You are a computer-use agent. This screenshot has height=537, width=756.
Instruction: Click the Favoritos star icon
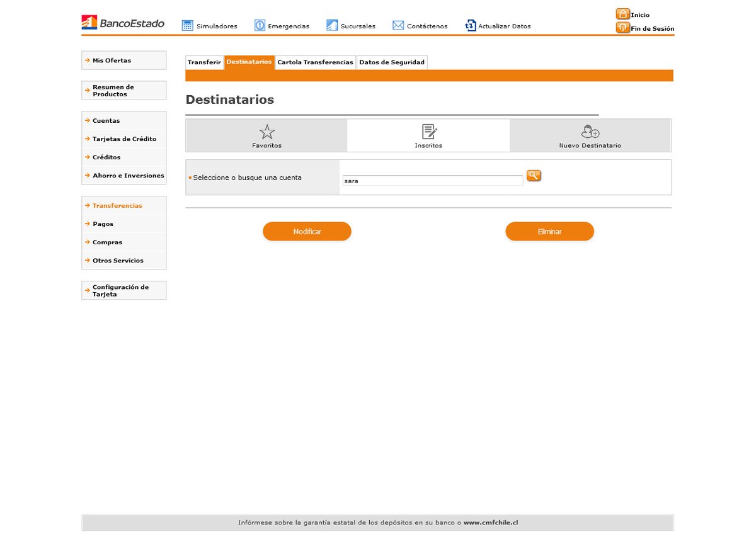tap(267, 132)
